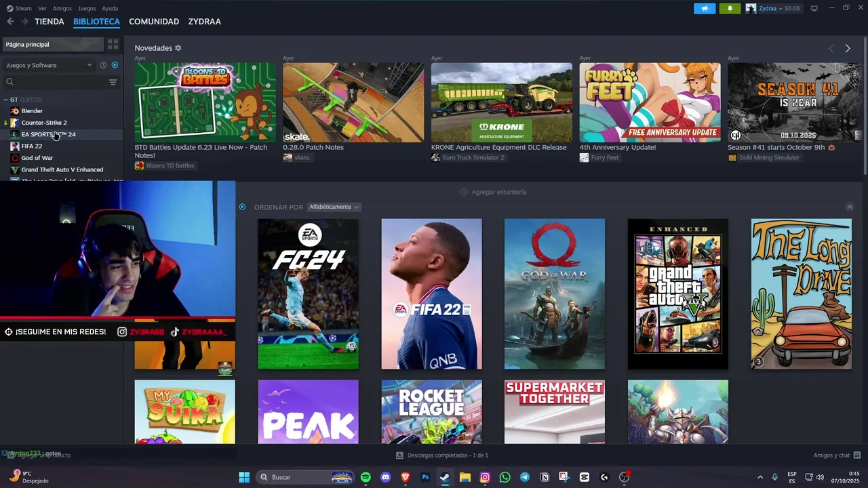Open Spotify from the taskbar
This screenshot has width=868, height=488.
click(366, 477)
